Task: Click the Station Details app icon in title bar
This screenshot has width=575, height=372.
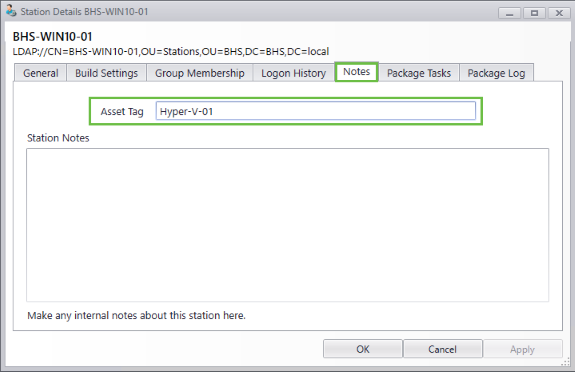Action: (x=11, y=11)
